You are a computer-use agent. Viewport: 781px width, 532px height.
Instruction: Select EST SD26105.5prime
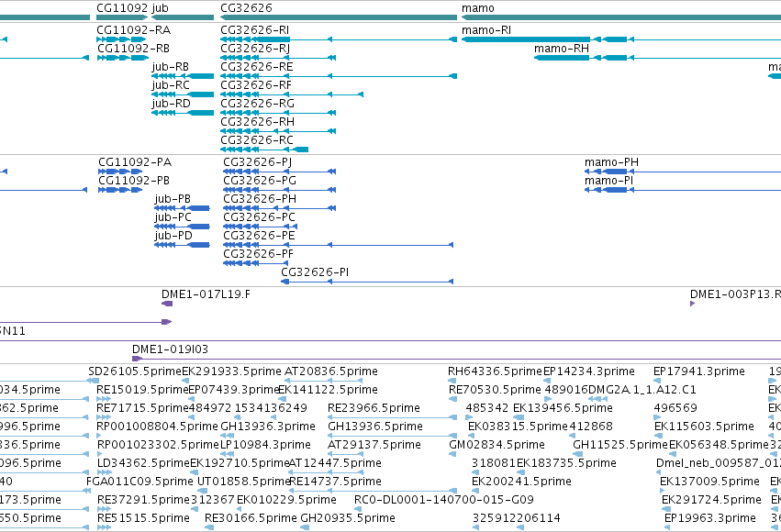click(135, 371)
